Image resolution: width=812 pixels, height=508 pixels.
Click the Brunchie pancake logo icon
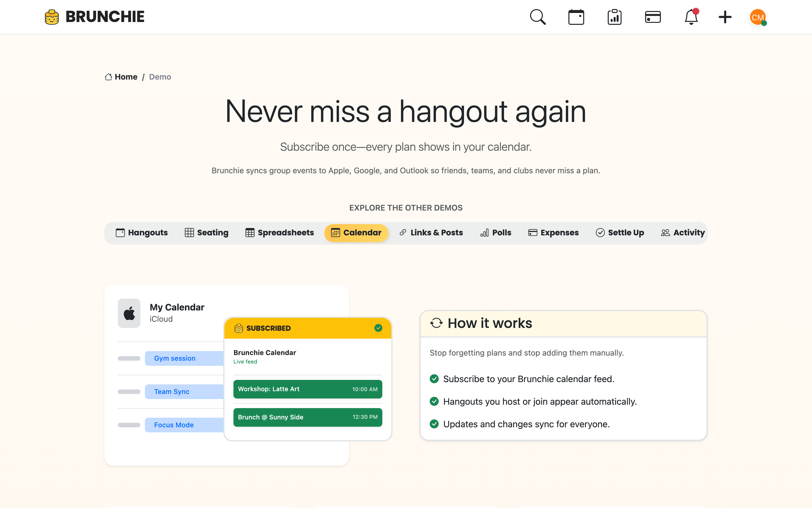(x=52, y=17)
